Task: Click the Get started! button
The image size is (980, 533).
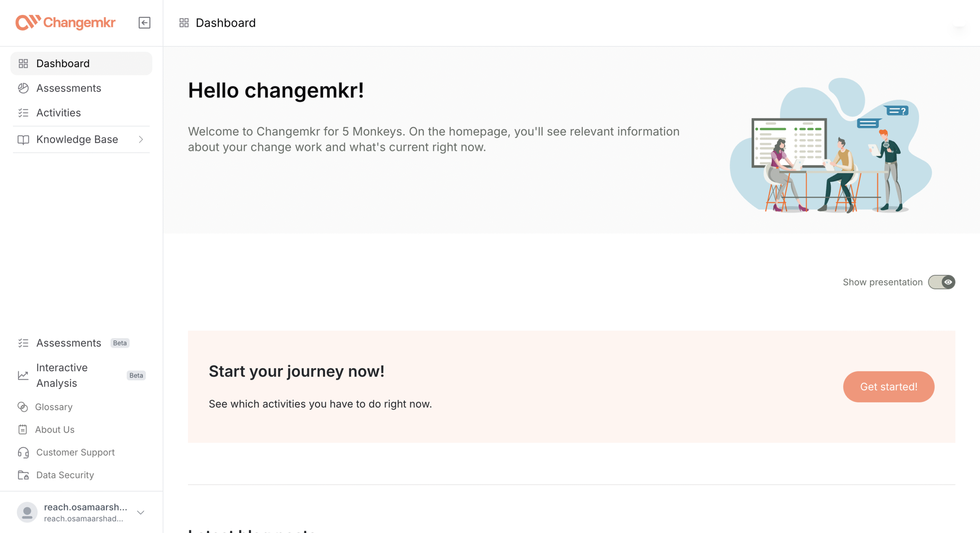Action: coord(889,387)
